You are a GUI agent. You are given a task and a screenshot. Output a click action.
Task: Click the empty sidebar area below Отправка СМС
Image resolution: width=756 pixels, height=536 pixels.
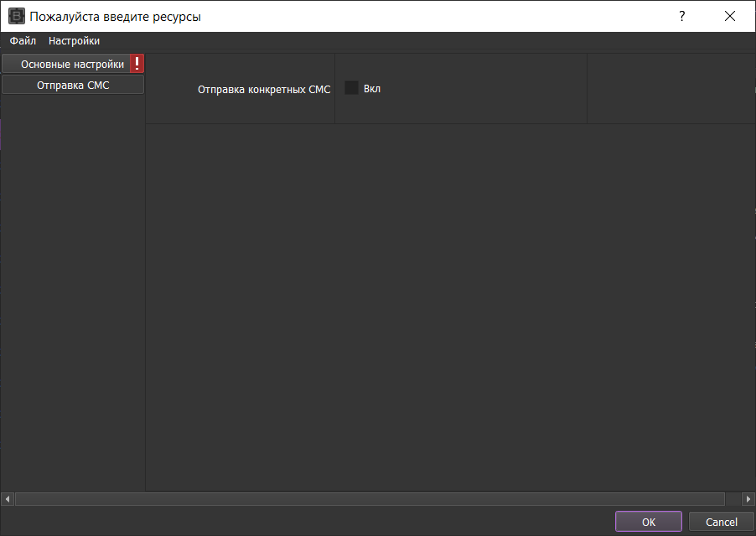point(73,294)
